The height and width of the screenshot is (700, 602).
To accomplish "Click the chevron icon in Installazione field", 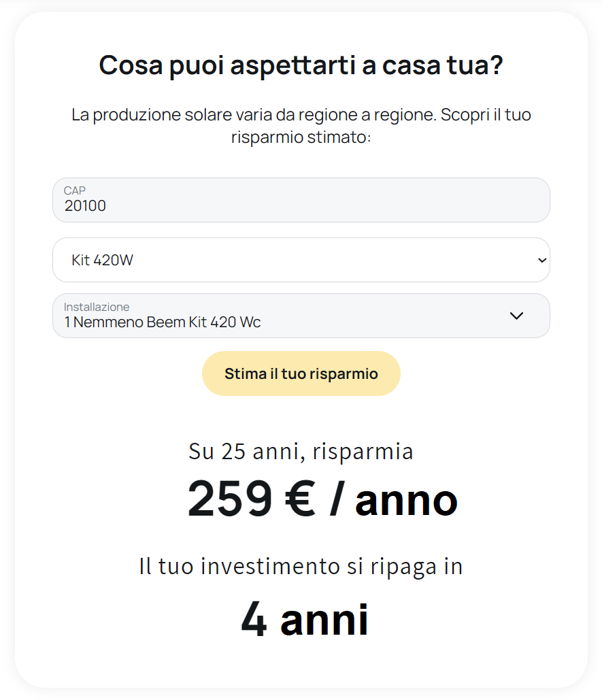I will coord(516,316).
